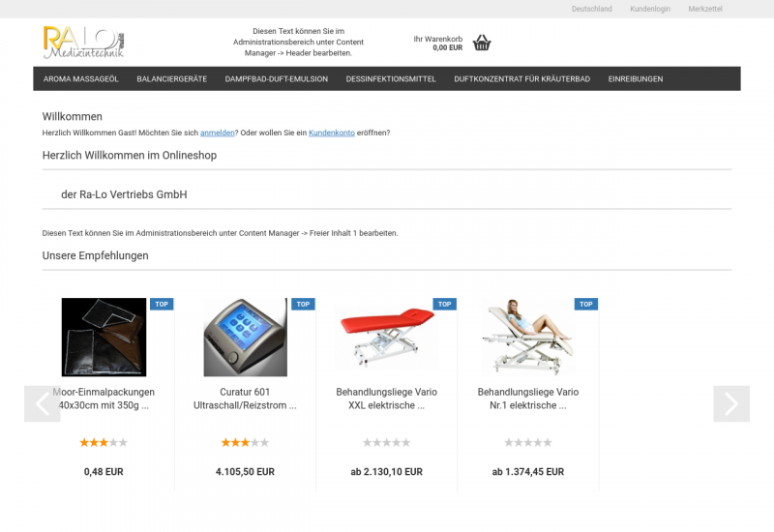The width and height of the screenshot is (774, 532).
Task: Open Behandlungsliege Vario Nr.1 product image
Action: pyautogui.click(x=527, y=337)
